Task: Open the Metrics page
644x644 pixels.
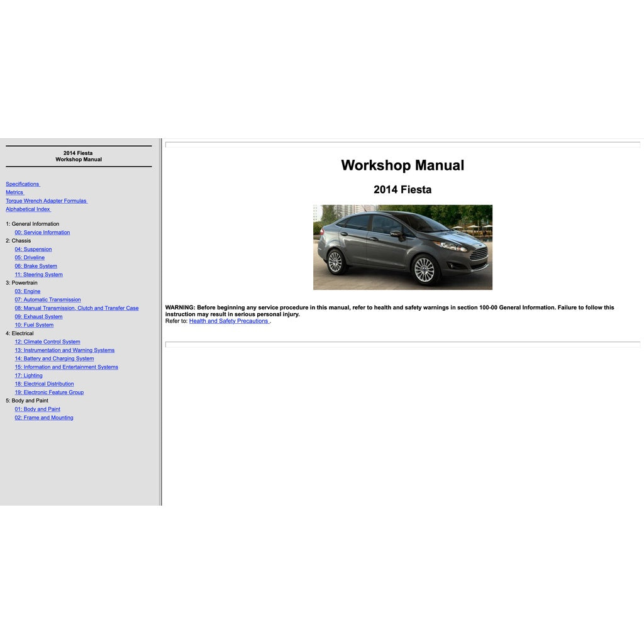Action: click(x=14, y=192)
